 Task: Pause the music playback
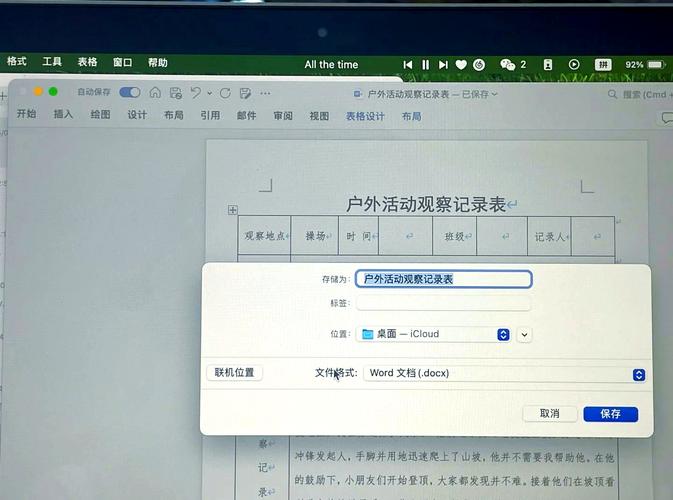[425, 65]
